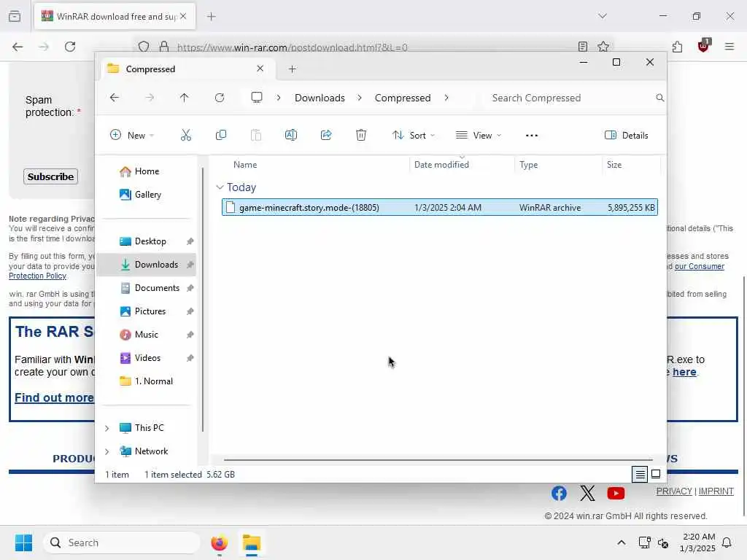Image resolution: width=747 pixels, height=560 pixels.
Task: Open the Firefox hamburger application menu
Action: [729, 47]
